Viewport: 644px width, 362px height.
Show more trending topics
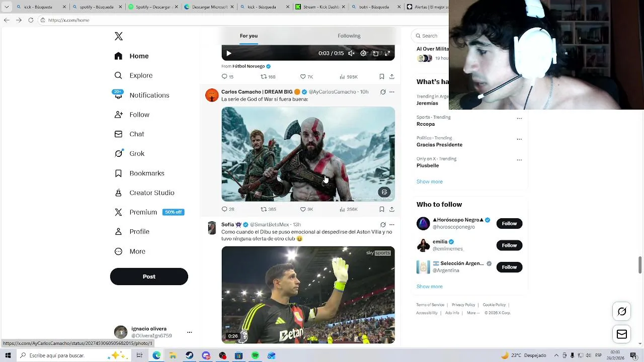pyautogui.click(x=429, y=182)
